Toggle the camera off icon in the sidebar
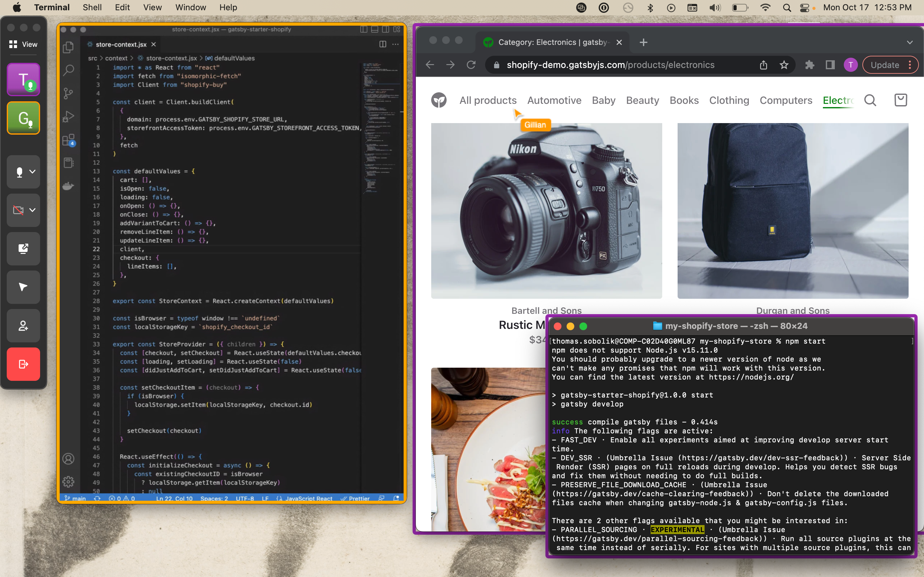This screenshot has height=577, width=924. 18,210
